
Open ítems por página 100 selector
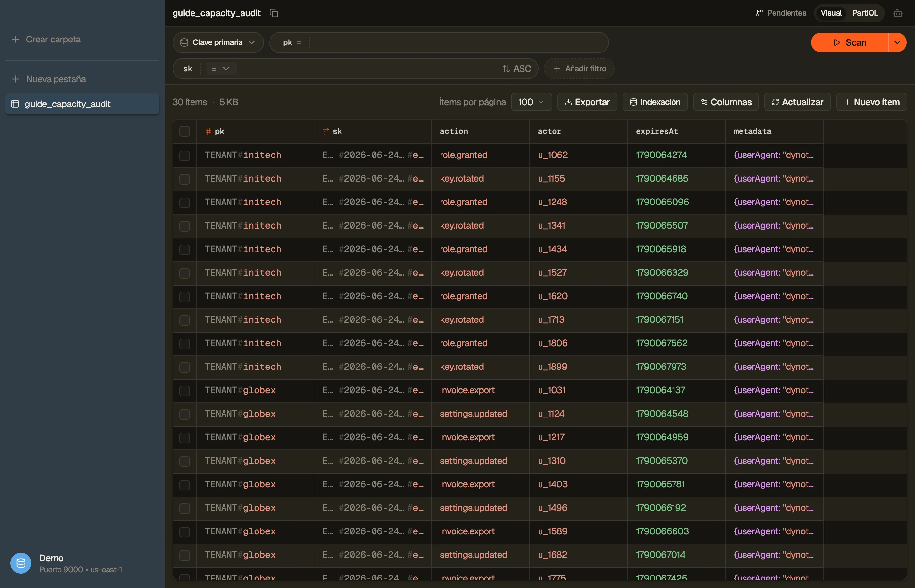click(531, 102)
